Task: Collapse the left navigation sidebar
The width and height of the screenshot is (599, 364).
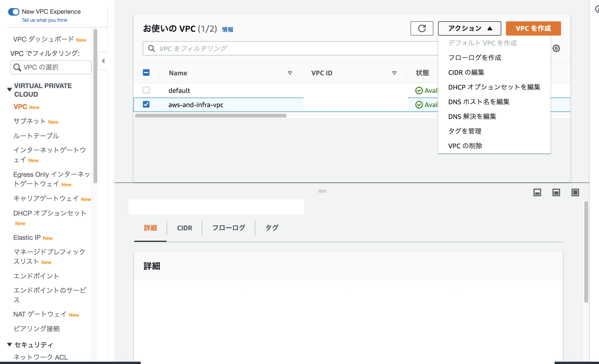Action: click(x=103, y=61)
